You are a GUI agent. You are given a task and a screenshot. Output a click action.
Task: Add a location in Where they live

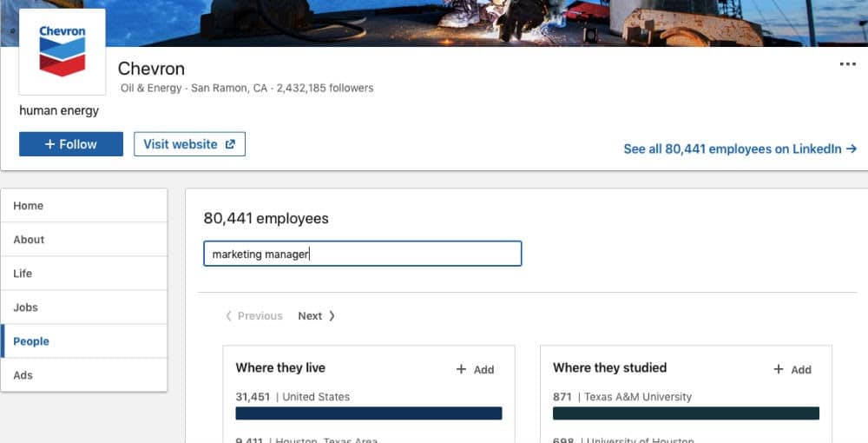coord(475,369)
